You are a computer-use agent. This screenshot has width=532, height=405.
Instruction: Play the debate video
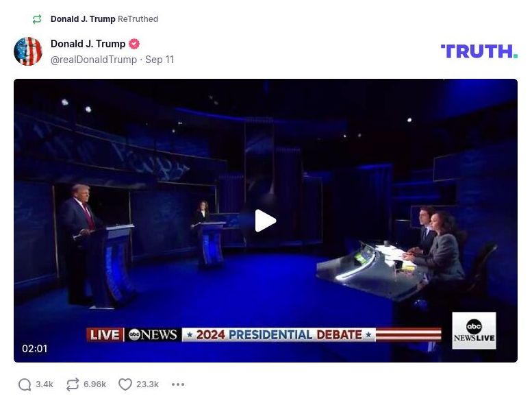266,221
